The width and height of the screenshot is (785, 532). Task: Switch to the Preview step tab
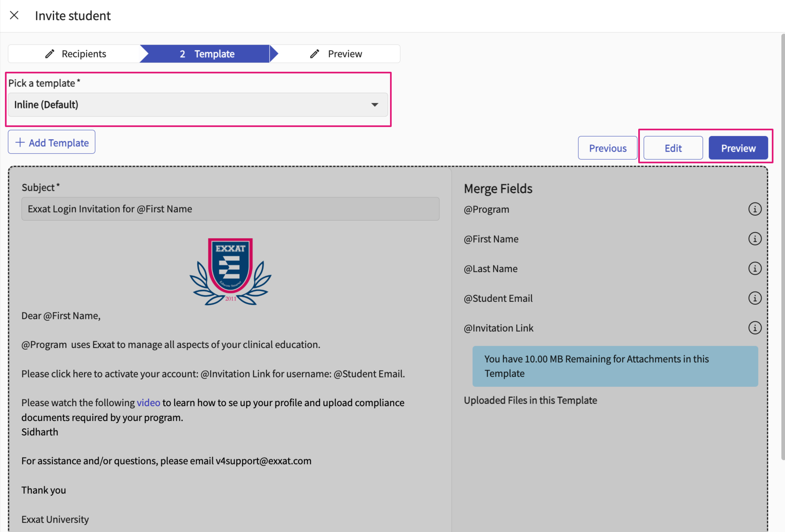337,54
